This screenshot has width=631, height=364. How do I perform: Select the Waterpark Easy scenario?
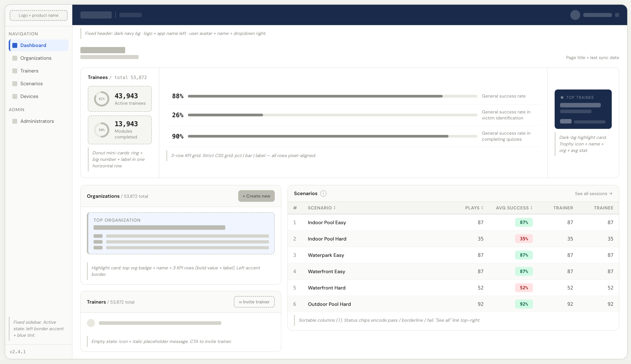453,255
